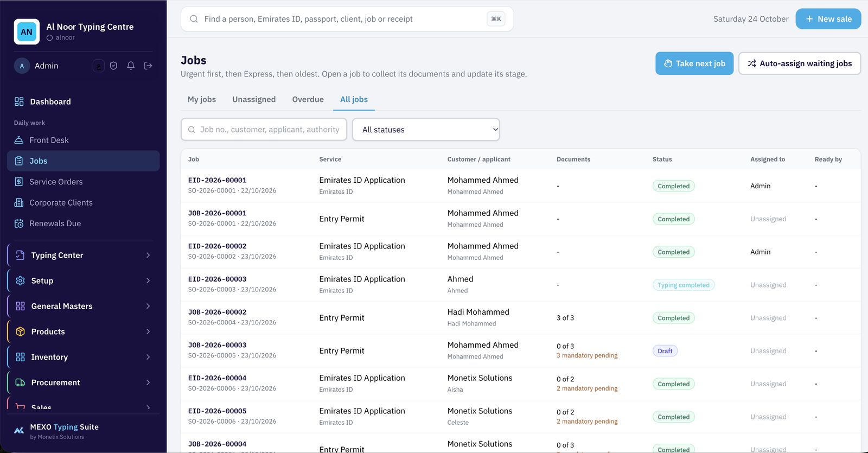Click the job number filter field
The height and width of the screenshot is (453, 868).
[x=264, y=130]
